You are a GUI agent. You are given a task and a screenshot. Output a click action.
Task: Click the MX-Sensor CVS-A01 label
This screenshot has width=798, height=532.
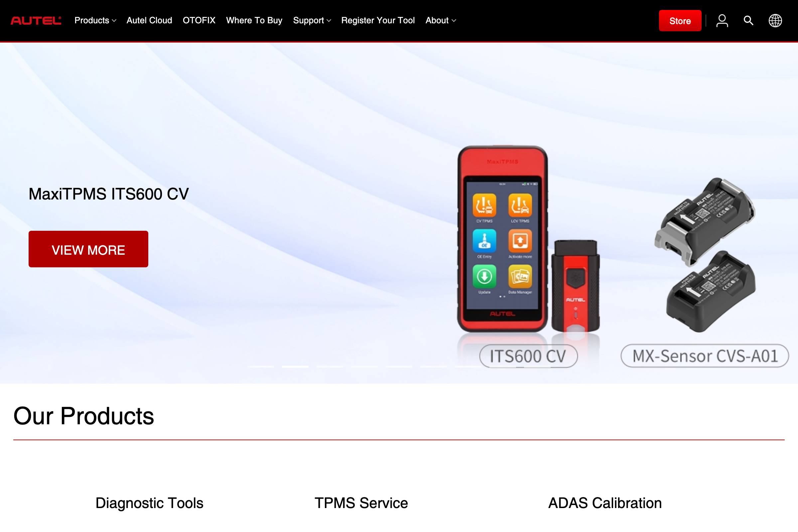(705, 356)
